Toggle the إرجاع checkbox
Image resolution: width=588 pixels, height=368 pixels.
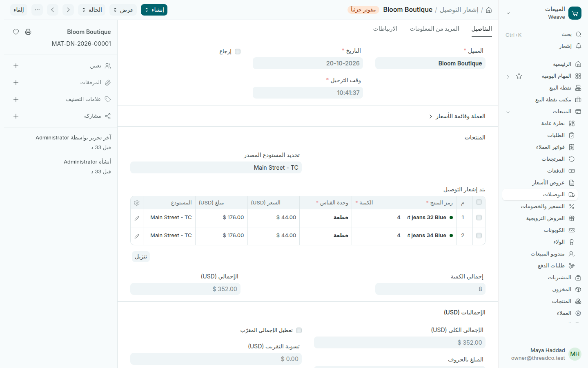tap(238, 52)
